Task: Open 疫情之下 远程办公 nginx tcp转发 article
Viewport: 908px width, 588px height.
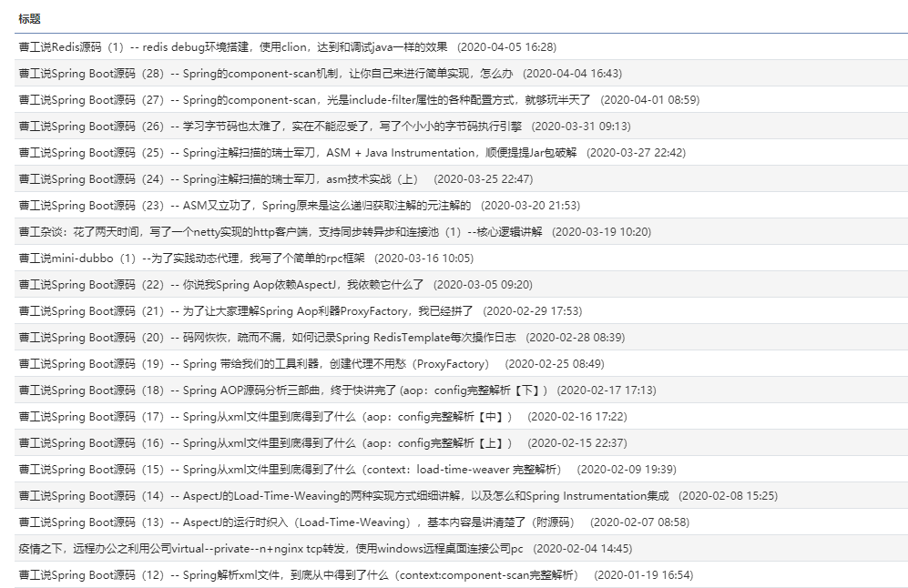Action: pyautogui.click(x=271, y=549)
